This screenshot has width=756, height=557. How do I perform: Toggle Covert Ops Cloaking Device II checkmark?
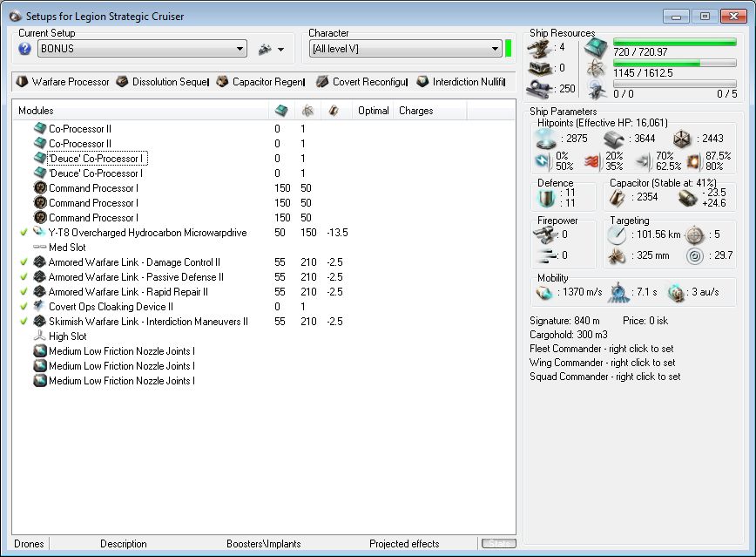coord(24,307)
